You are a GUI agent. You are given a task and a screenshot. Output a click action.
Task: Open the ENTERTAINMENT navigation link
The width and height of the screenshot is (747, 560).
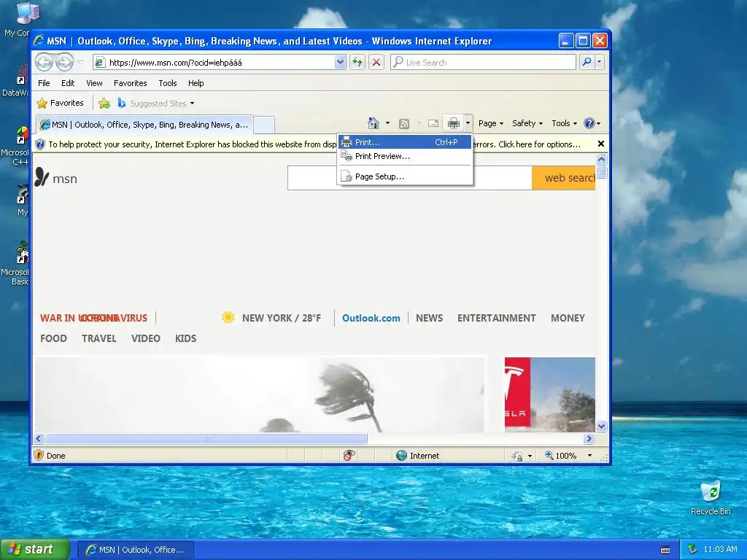[496, 318]
